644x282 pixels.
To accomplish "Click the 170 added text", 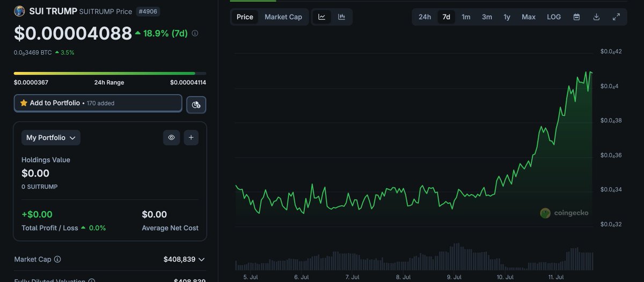I will pos(100,103).
